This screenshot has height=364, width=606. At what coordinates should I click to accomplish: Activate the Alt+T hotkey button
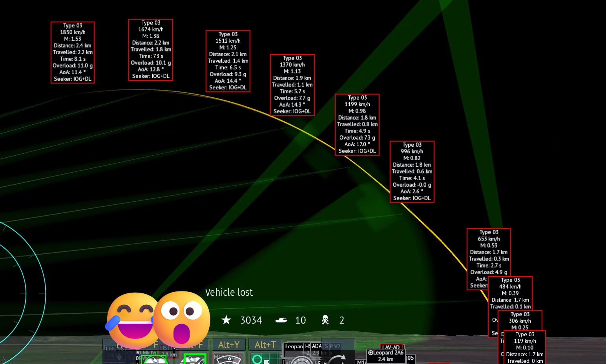[x=265, y=345]
